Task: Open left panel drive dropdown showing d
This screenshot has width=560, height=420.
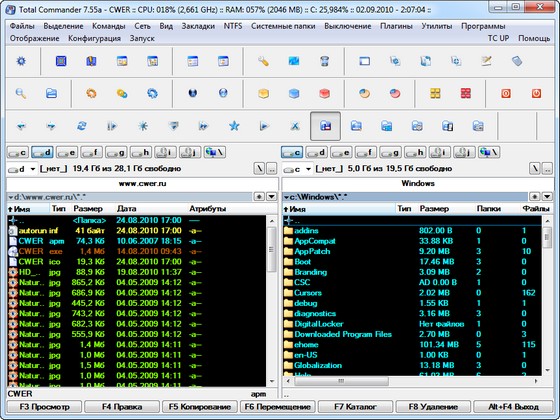Action: pos(22,169)
